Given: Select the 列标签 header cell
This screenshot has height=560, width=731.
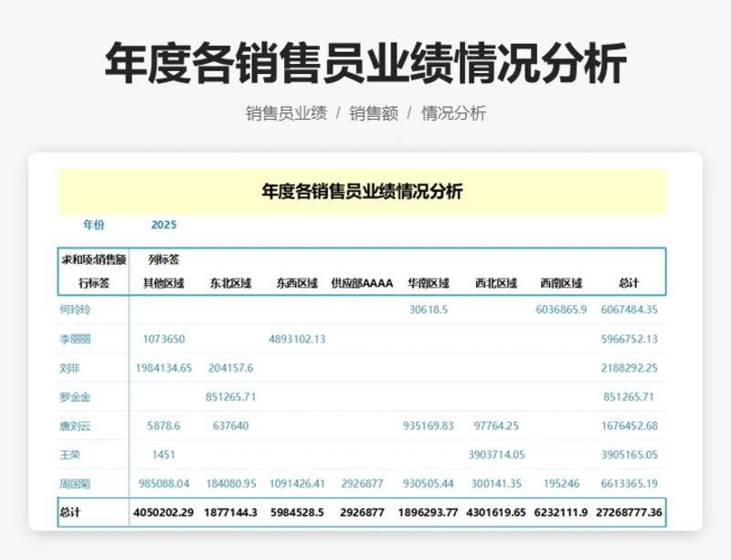Looking at the screenshot, I should click(164, 259).
